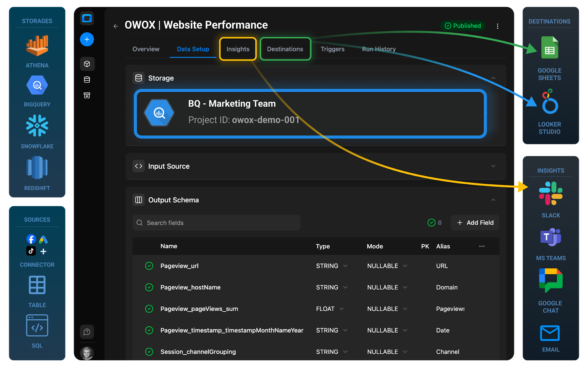Open the Slack insights integration
Image resolution: width=588 pixels, height=368 pixels.
[551, 193]
